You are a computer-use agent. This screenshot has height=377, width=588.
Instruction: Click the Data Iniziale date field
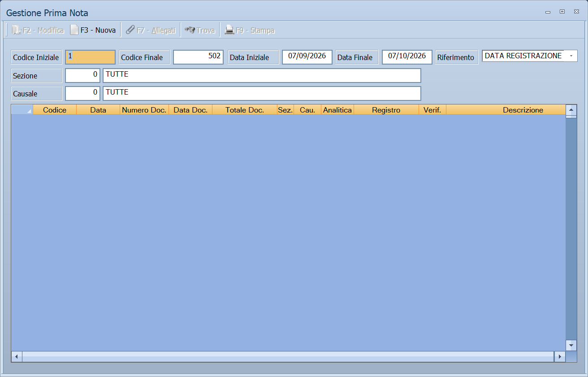click(307, 57)
